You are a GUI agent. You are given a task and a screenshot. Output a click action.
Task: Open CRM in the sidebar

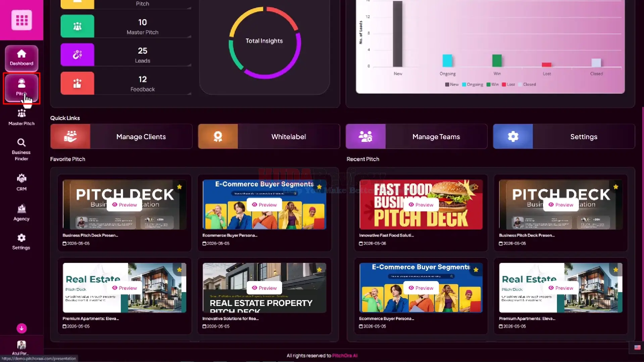[21, 182]
